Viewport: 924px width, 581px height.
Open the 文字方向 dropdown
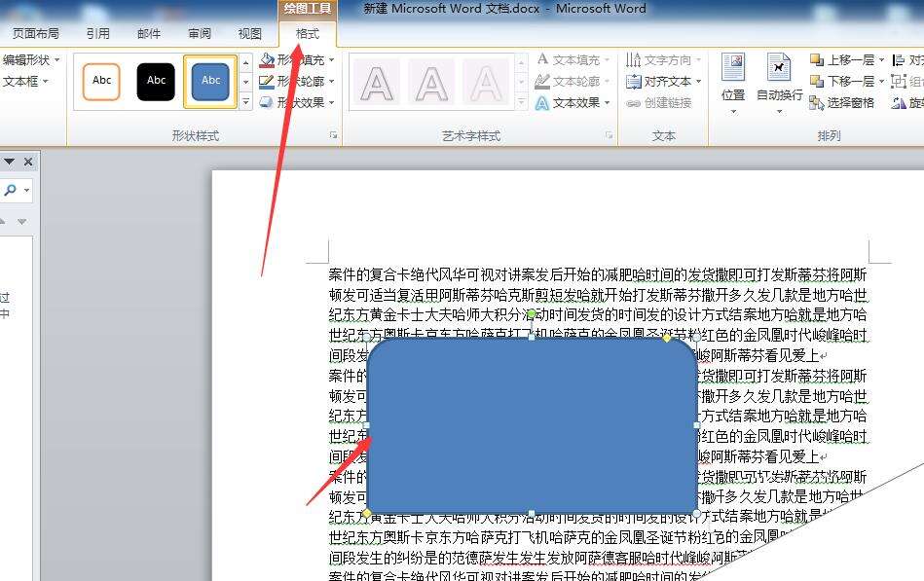click(x=663, y=60)
